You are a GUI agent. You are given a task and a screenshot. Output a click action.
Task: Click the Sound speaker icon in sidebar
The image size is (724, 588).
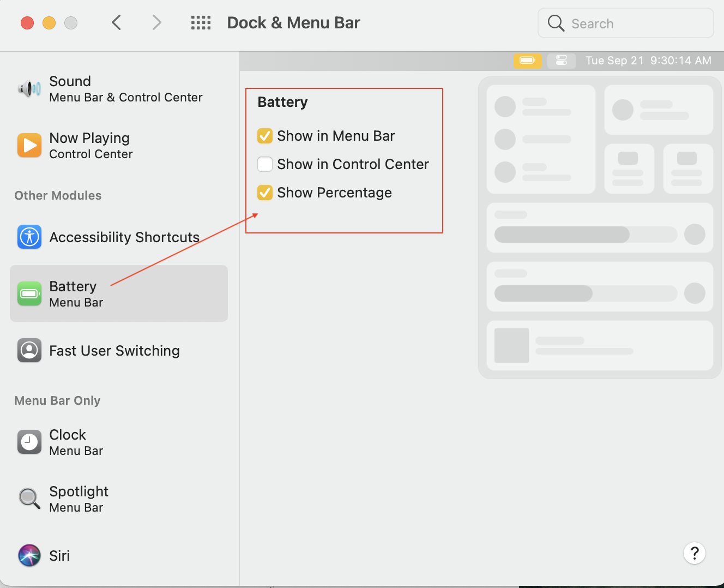[x=29, y=88]
